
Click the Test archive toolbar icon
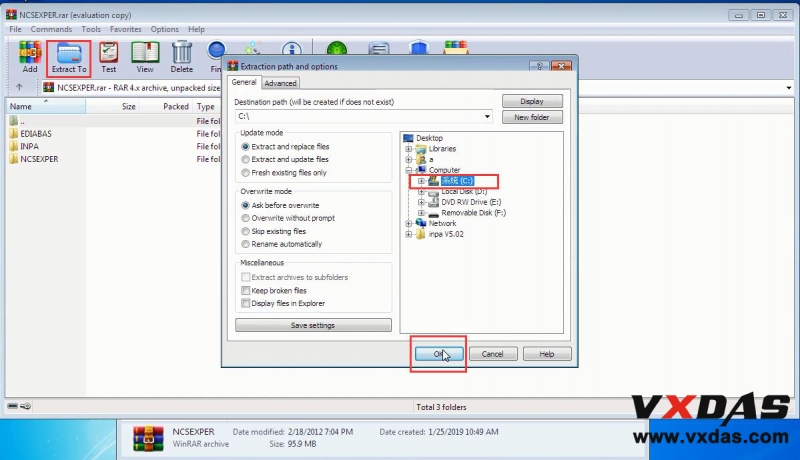point(108,57)
